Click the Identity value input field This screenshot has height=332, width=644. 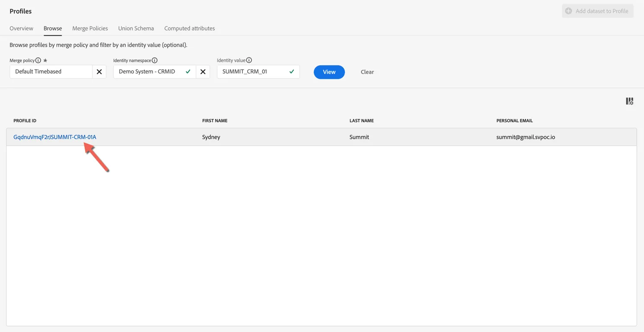[258, 72]
